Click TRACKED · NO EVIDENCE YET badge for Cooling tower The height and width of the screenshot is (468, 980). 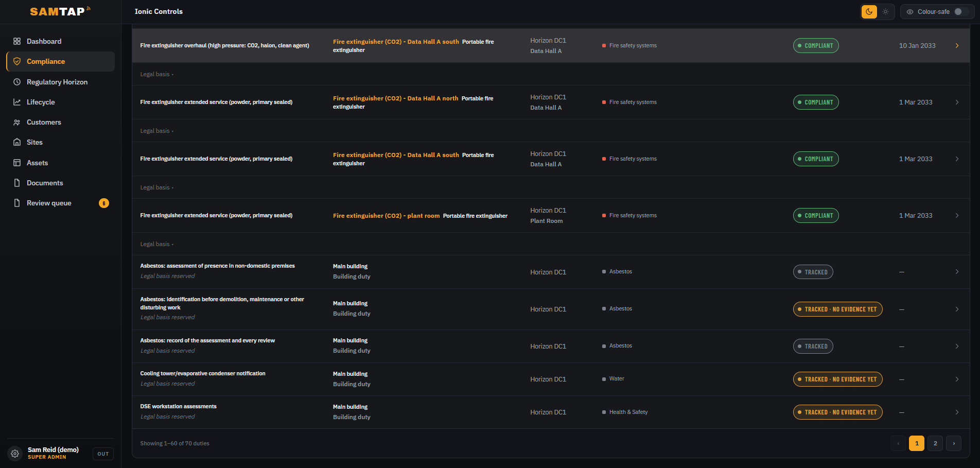(x=837, y=379)
